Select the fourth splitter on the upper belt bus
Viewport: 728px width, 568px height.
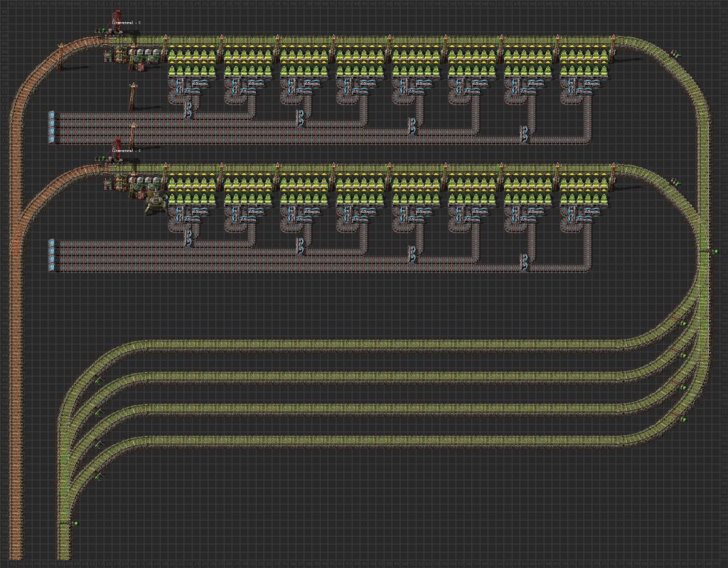pyautogui.click(x=525, y=134)
